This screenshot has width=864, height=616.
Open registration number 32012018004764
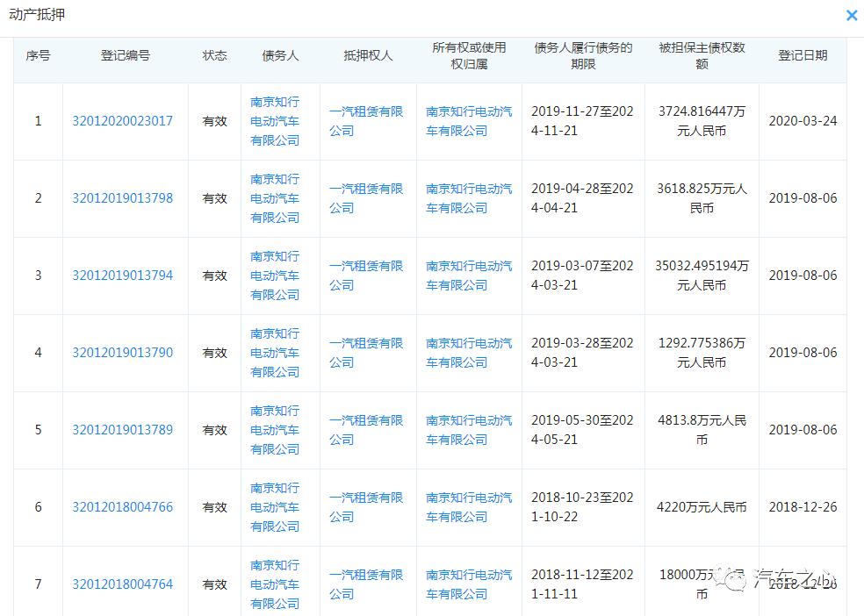[122, 584]
